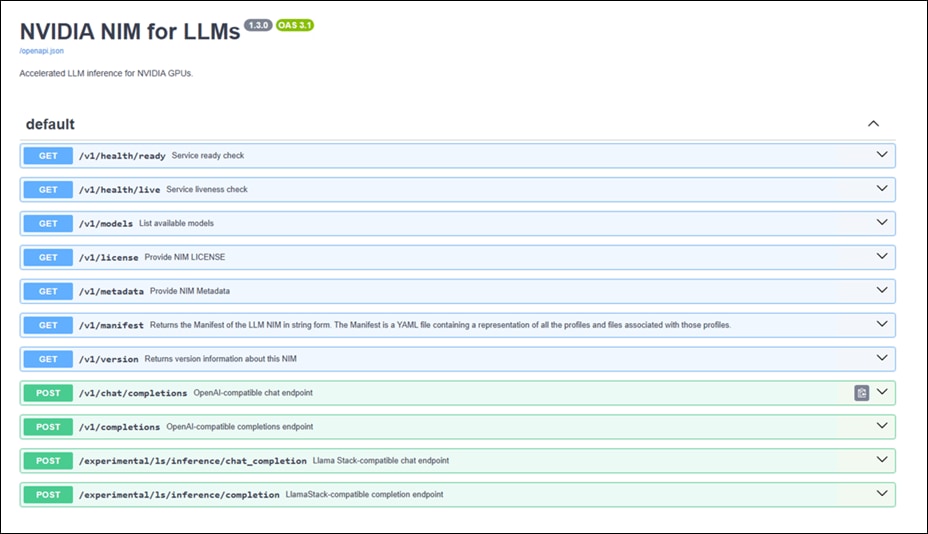928x534 pixels.
Task: Select the /v1/chat/completions path text
Action: coord(133,393)
